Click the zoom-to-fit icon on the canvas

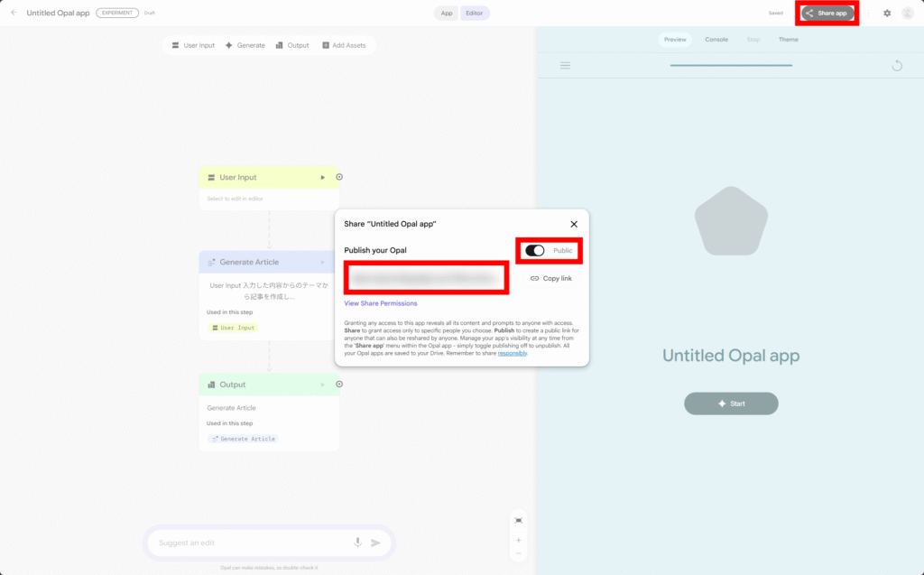[518, 521]
